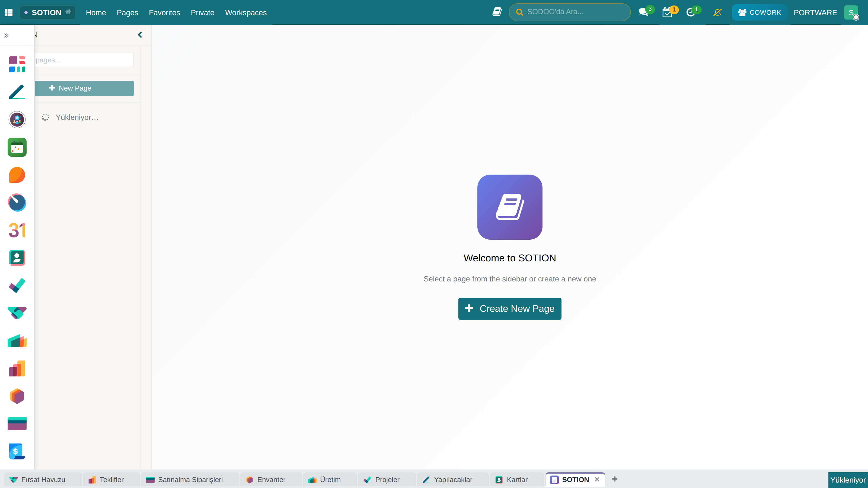Open the green calendar app icon
The image size is (868, 488).
click(17, 147)
